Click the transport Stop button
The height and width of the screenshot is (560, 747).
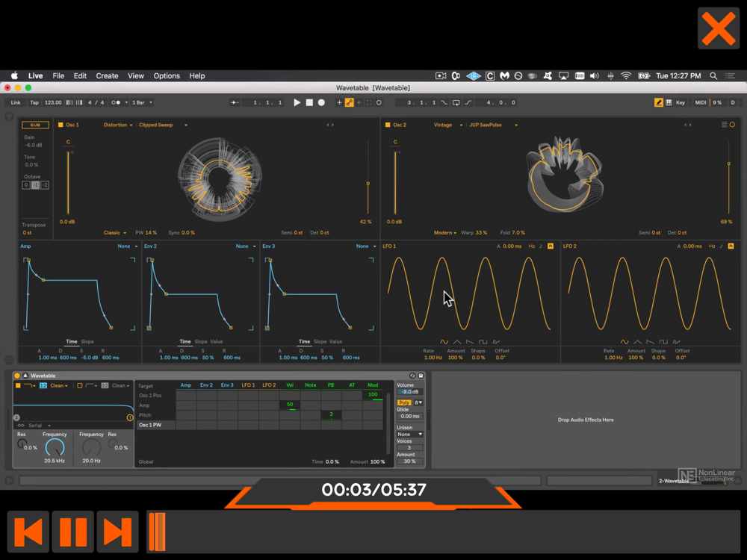[309, 102]
